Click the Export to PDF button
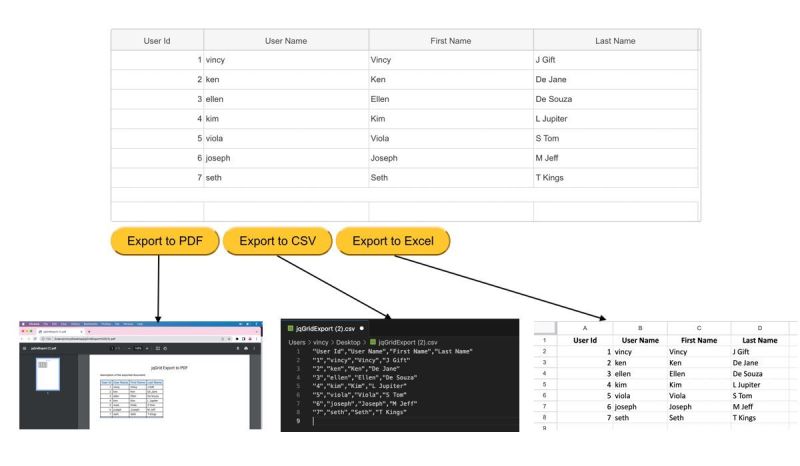 (x=165, y=241)
